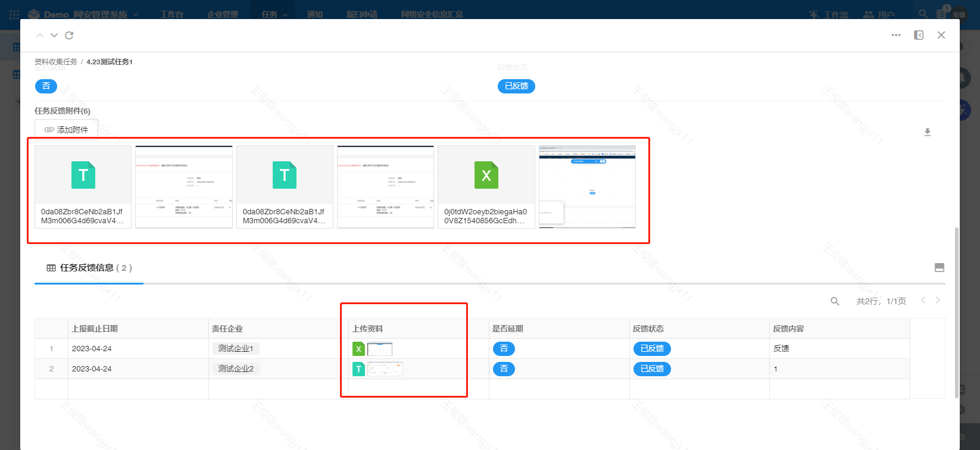Open 通知 menu

pyautogui.click(x=315, y=14)
